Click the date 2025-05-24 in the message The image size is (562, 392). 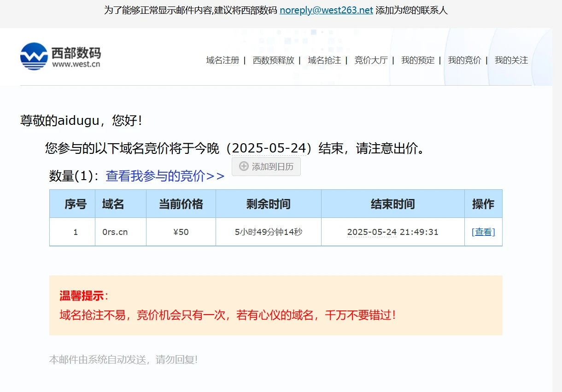[x=269, y=148]
